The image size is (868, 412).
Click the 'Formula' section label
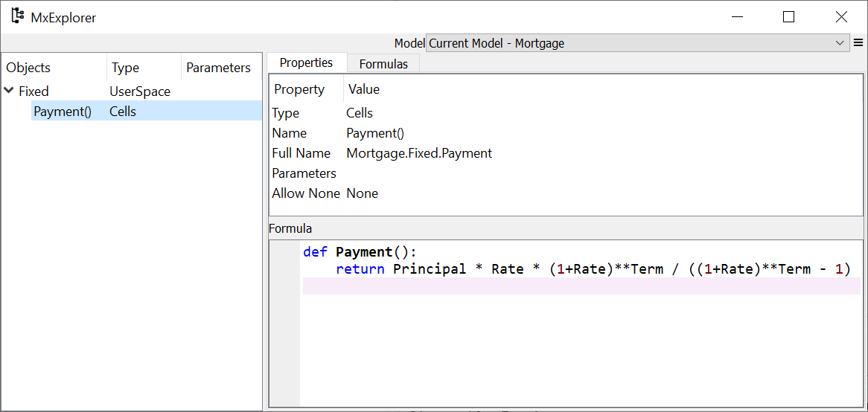coord(290,228)
